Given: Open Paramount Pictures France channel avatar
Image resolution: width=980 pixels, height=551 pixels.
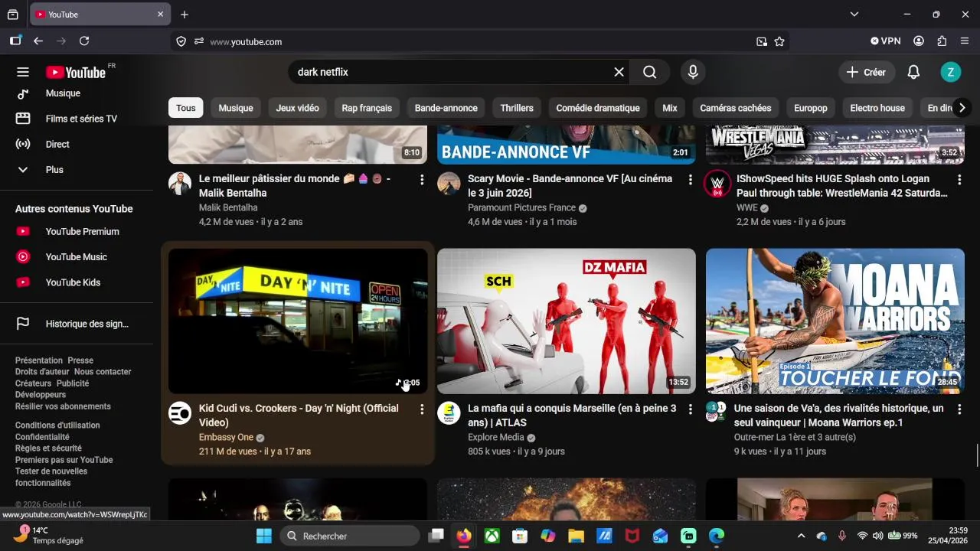Looking at the screenshot, I should point(449,184).
